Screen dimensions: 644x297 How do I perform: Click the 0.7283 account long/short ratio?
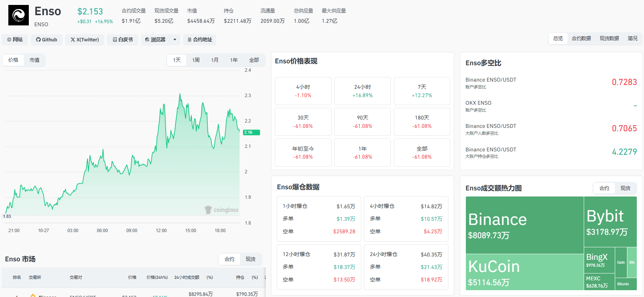click(624, 82)
